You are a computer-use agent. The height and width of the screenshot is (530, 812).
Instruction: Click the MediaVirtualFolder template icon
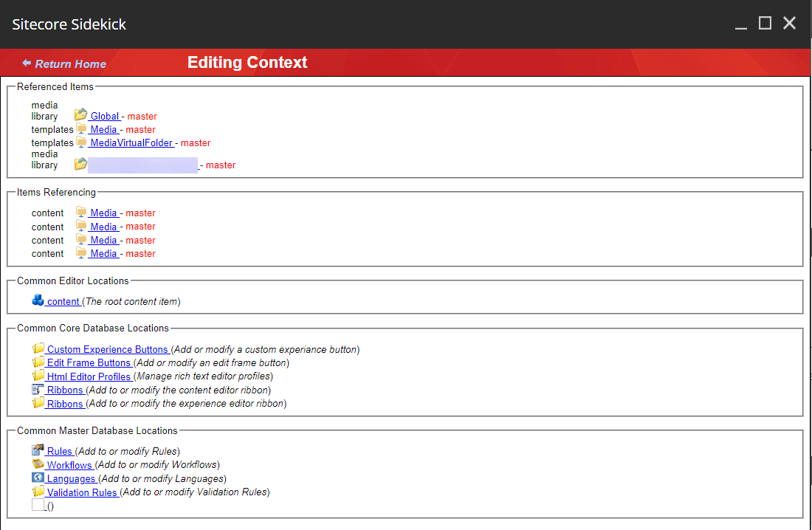[x=81, y=142]
